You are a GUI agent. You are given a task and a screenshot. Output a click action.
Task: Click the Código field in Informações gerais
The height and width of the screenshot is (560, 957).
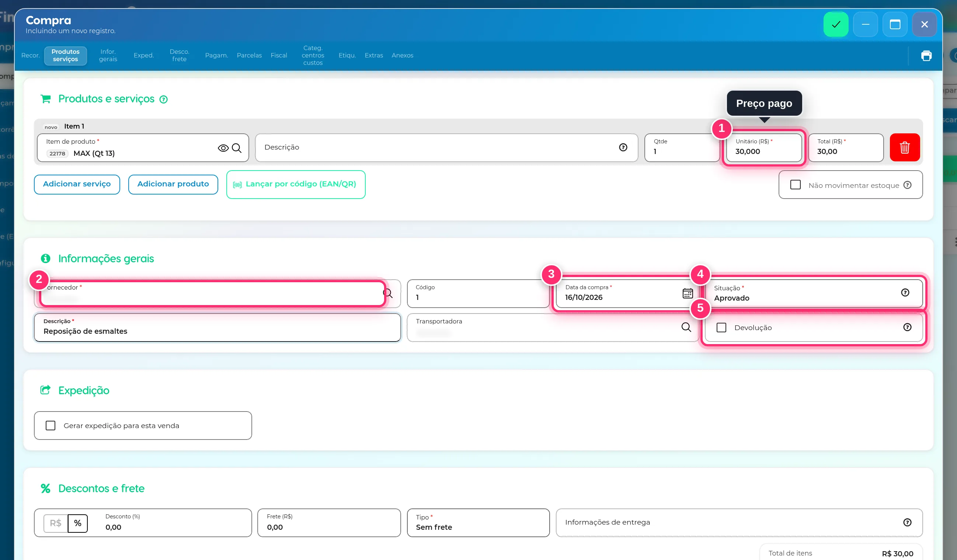pos(478,293)
